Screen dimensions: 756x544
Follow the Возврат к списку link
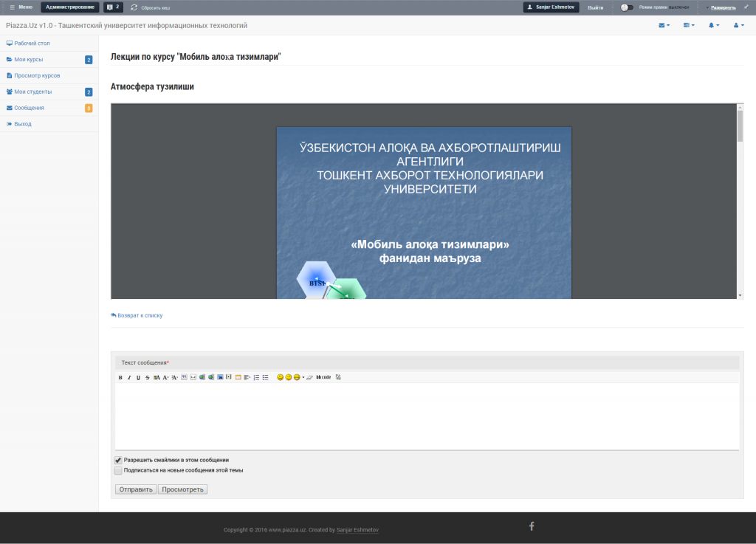point(137,316)
